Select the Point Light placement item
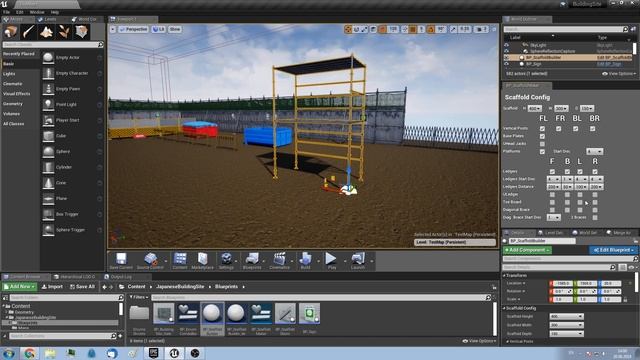The height and width of the screenshot is (360, 640). point(72,104)
